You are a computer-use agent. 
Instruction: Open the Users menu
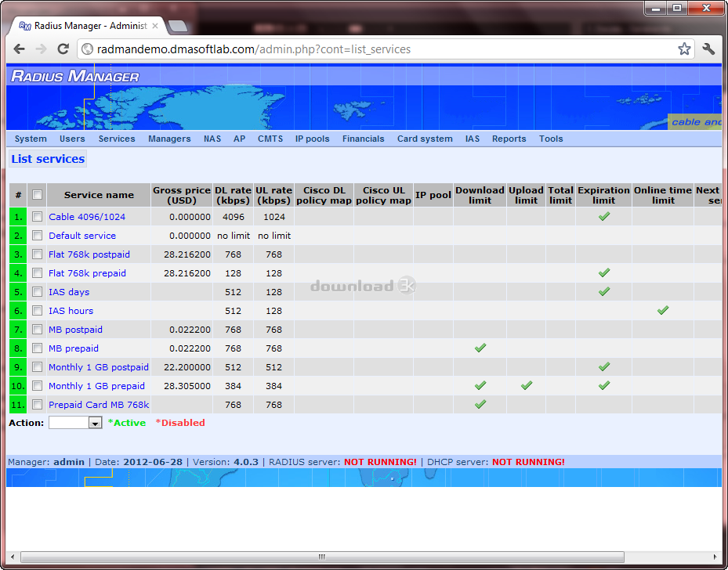coord(72,139)
